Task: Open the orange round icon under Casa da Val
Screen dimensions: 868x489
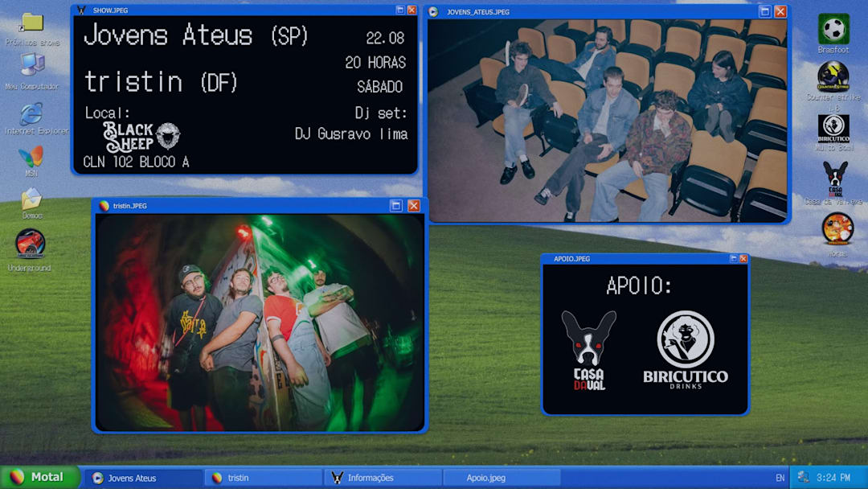Action: pyautogui.click(x=837, y=229)
